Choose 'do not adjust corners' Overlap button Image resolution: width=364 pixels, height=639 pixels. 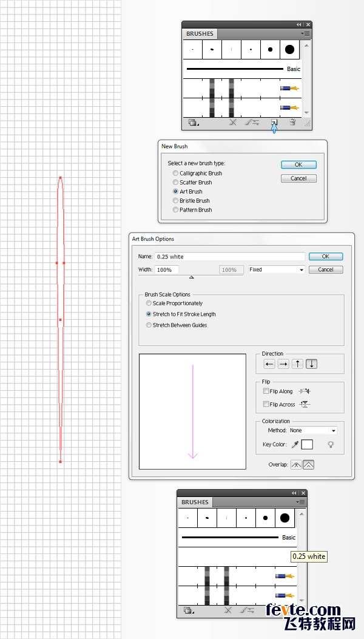(x=296, y=464)
